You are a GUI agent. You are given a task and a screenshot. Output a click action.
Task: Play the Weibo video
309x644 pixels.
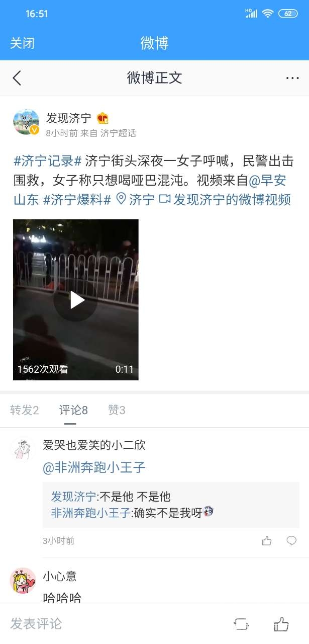(x=76, y=299)
